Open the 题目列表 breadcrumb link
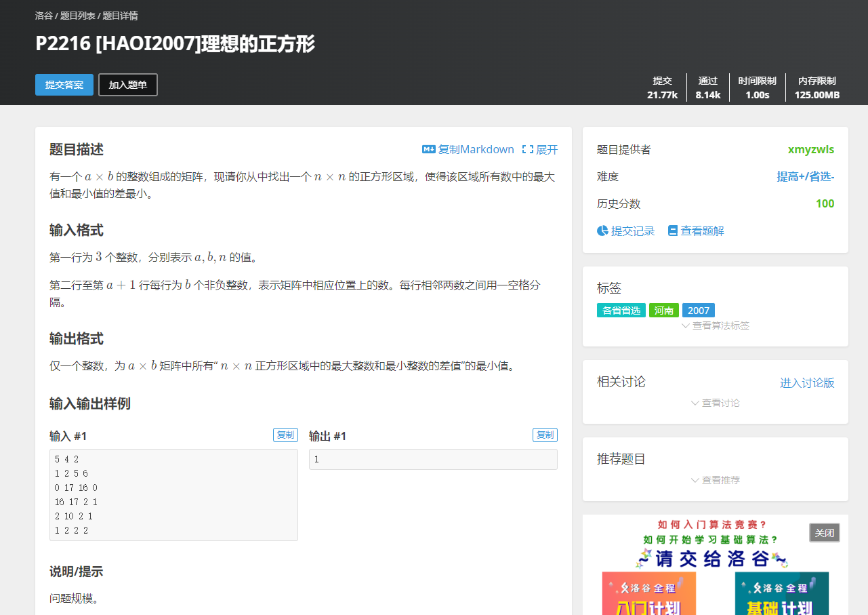This screenshot has height=615, width=868. [x=78, y=16]
